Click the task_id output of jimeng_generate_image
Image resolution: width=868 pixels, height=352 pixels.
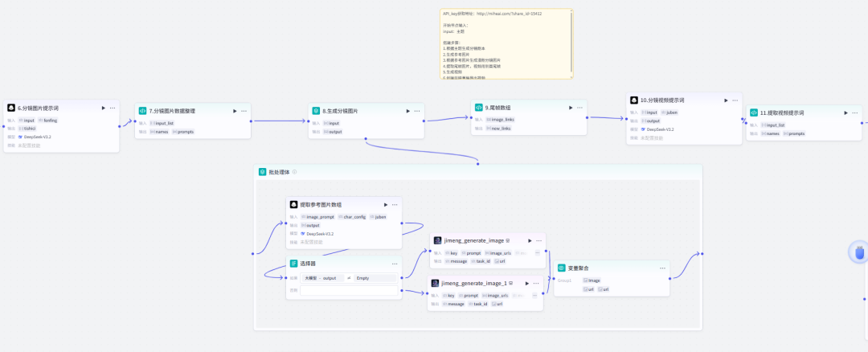pyautogui.click(x=481, y=261)
